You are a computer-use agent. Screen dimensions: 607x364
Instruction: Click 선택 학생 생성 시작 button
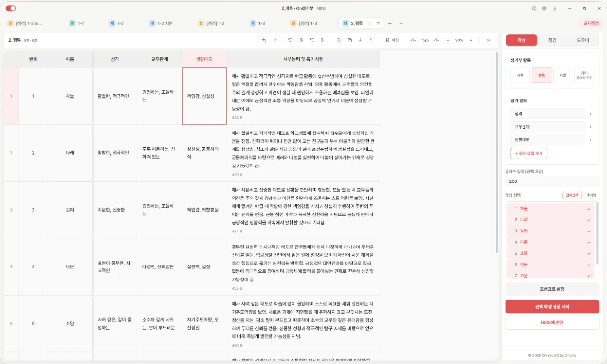coord(552,307)
